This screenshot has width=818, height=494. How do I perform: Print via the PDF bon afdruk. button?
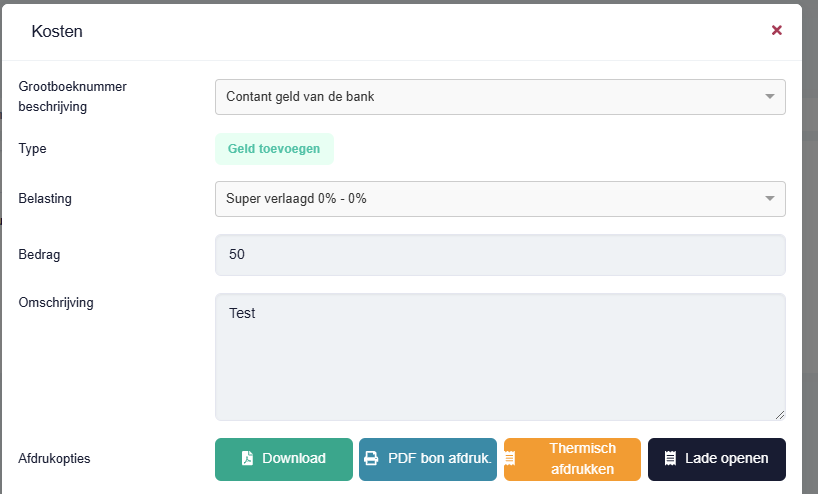pyautogui.click(x=428, y=459)
